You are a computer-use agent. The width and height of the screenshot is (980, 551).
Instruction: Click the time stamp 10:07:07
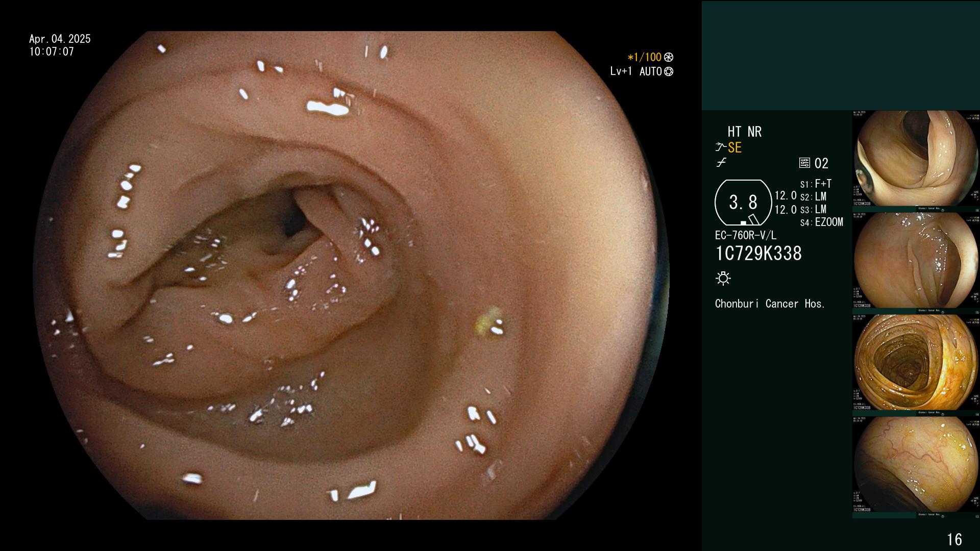(52, 52)
